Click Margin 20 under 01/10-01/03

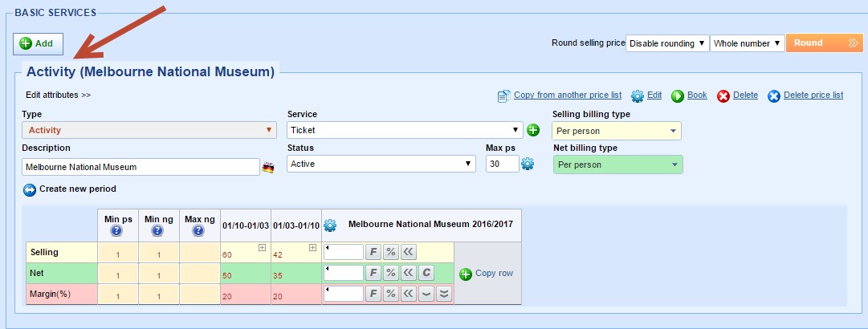pos(246,294)
